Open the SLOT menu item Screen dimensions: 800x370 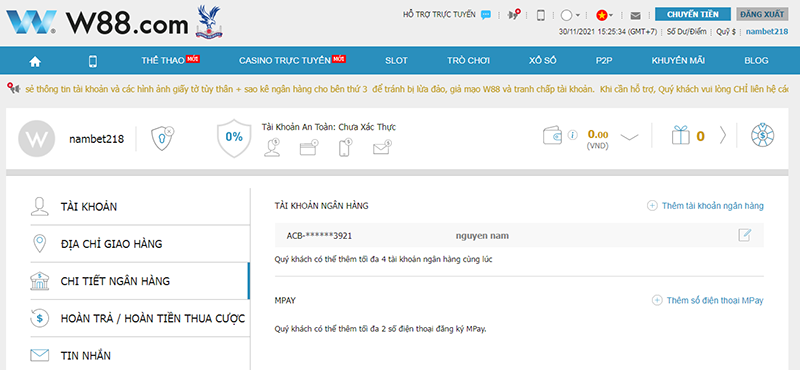point(396,61)
